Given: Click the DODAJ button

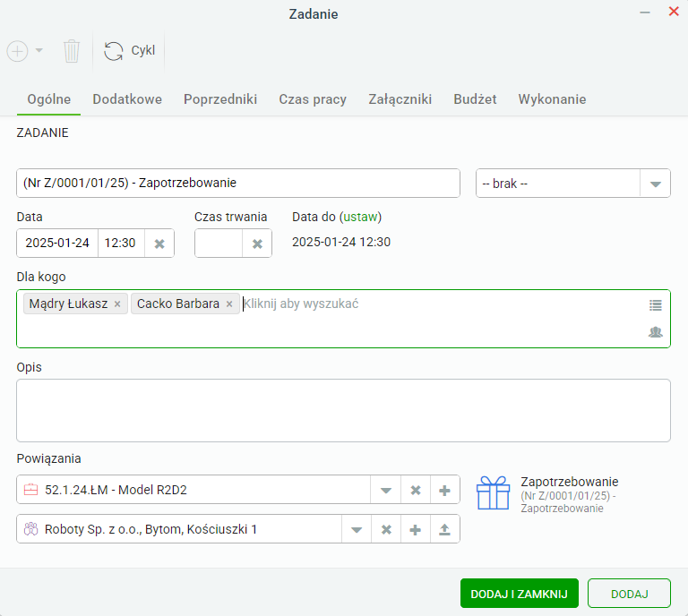Looking at the screenshot, I should (629, 594).
